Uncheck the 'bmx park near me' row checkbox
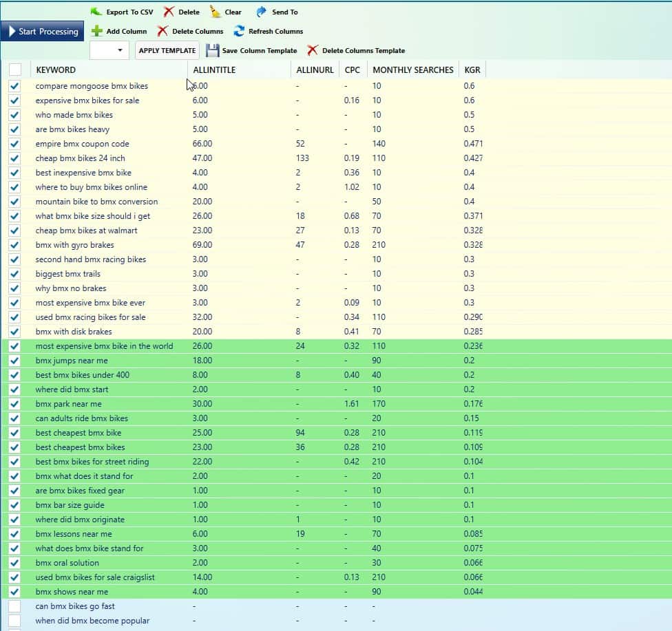672x631 pixels. point(14,404)
